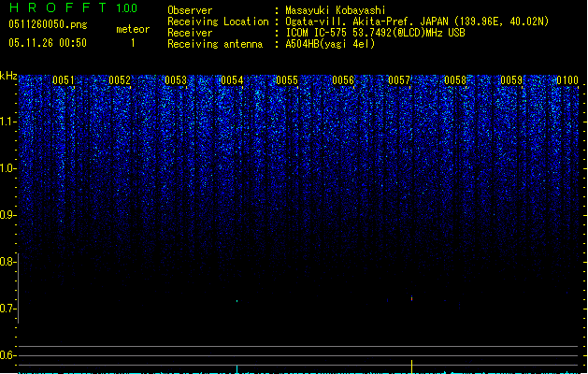The image size is (588, 374).
Task: Click the Receiving antenna label
Action: (215, 44)
